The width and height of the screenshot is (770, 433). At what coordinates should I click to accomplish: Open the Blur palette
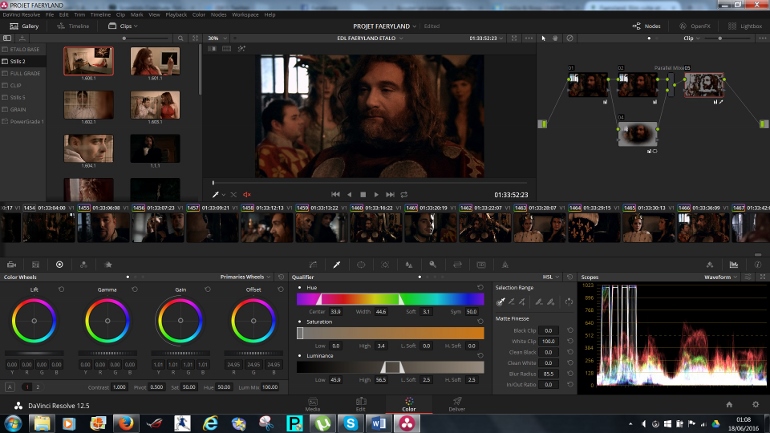(x=409, y=265)
